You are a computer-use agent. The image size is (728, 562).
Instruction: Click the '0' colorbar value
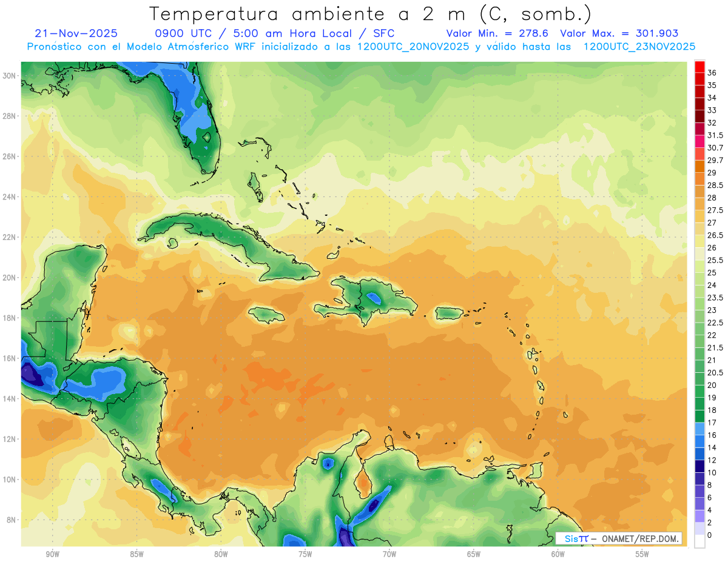(710, 535)
